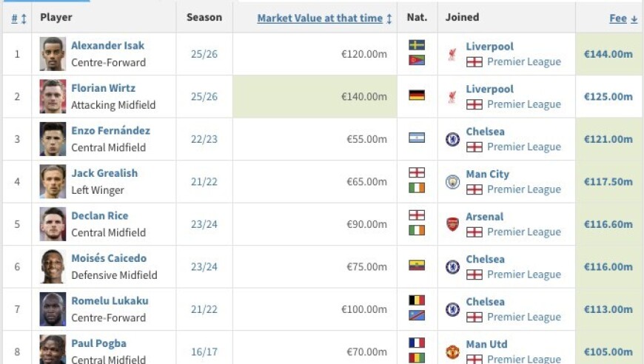The width and height of the screenshot is (644, 364).
Task: Click the Argentine flag in Enzo Fernández's row
Action: tap(417, 138)
